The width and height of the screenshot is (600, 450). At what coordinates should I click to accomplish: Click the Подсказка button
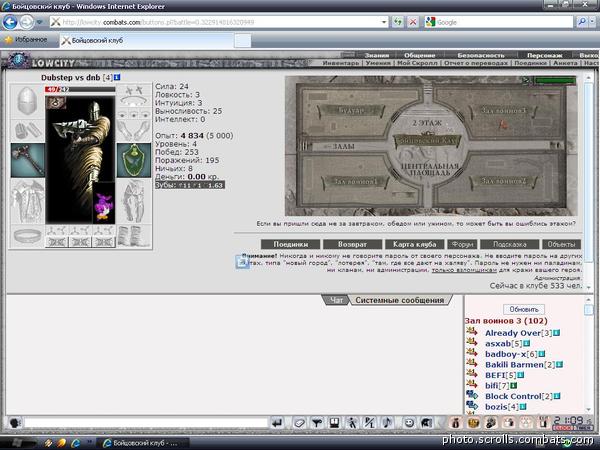pos(509,244)
